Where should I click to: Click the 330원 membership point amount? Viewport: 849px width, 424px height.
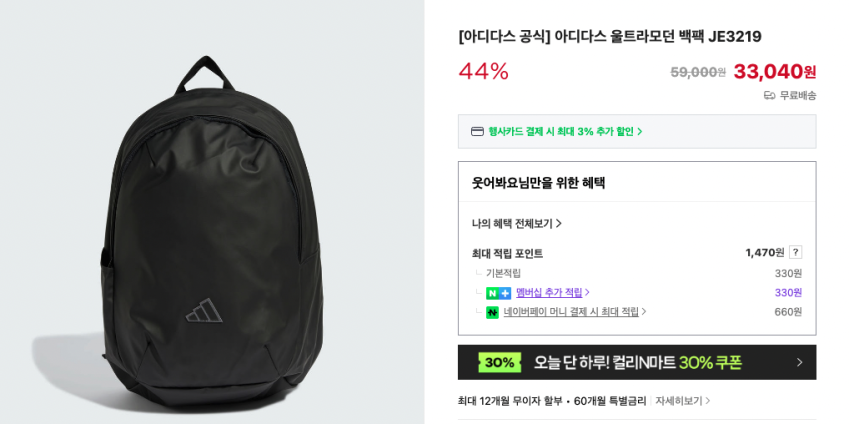[x=788, y=293]
